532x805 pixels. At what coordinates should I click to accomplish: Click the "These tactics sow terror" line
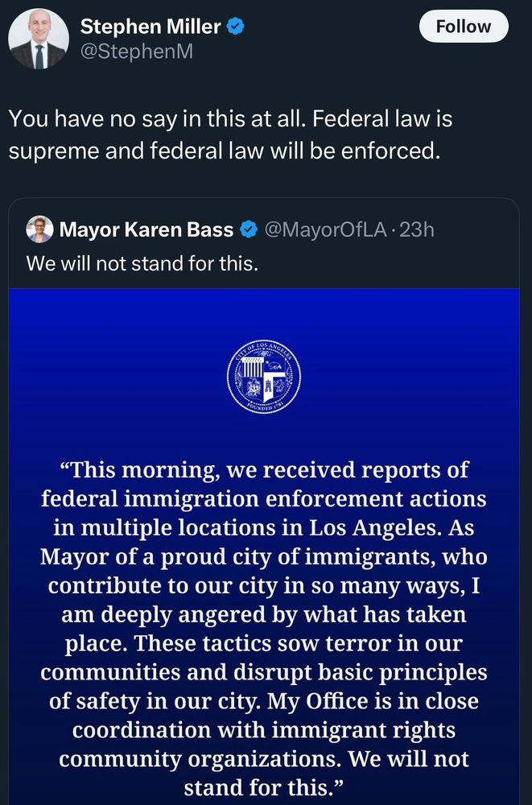(264, 643)
